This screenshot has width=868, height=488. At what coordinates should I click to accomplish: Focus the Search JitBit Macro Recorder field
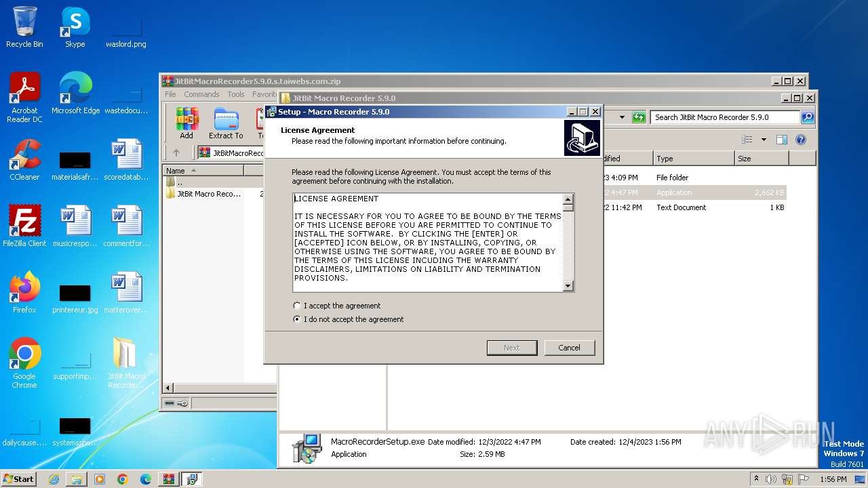[x=726, y=117]
